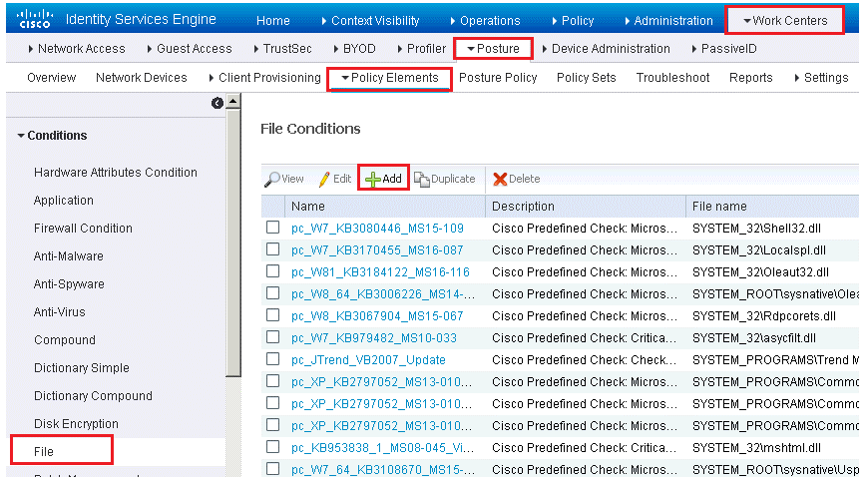Expand the Context Visibility menu
Image resolution: width=868 pixels, height=483 pixels.
tap(370, 21)
